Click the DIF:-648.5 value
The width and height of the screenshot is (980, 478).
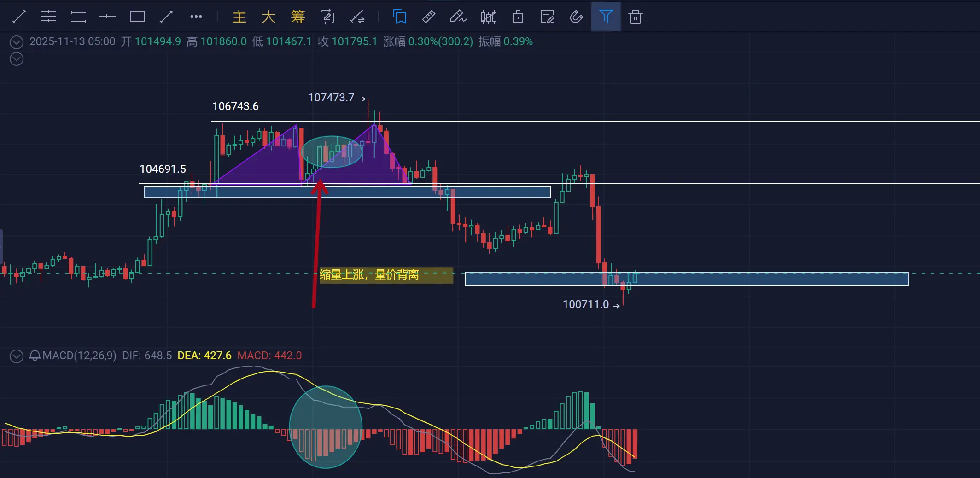coord(147,356)
